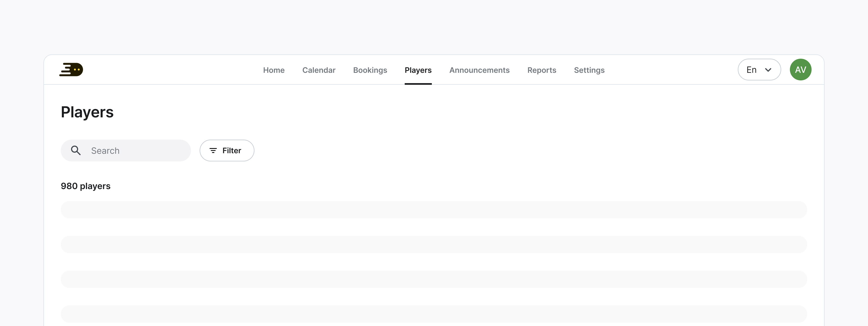Open the Announcements tab
Viewport: 868px width, 326px height.
click(x=479, y=70)
